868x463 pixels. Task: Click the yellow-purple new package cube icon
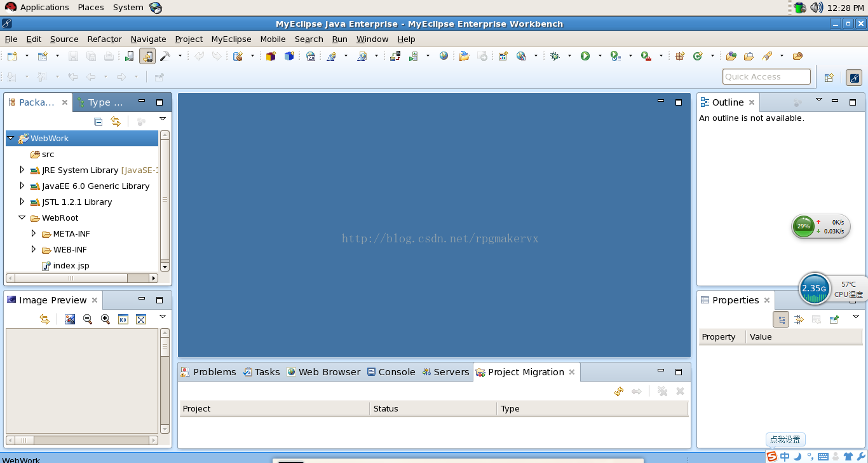pos(271,56)
